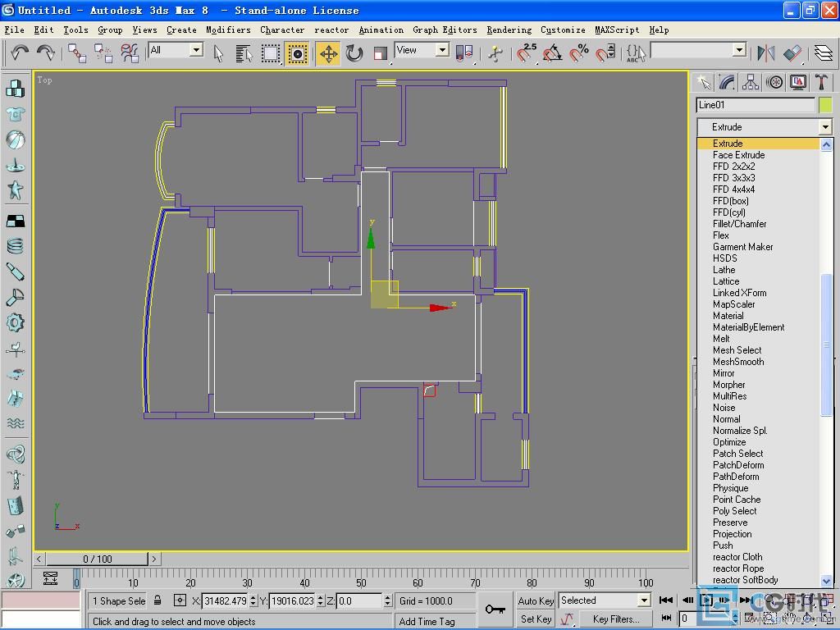Switch to the Motion panel tab
The height and width of the screenshot is (630, 840).
pos(774,83)
